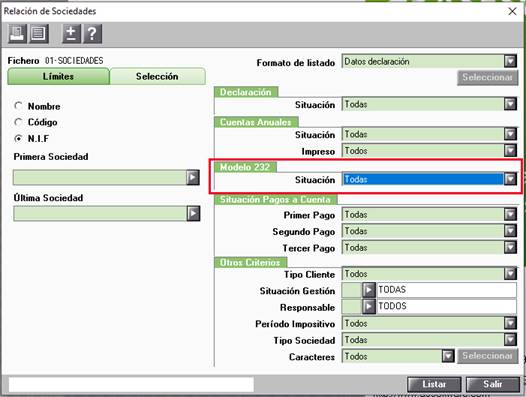Click the Responsable TODOS text field
This screenshot has height=397, width=526.
pos(446,306)
